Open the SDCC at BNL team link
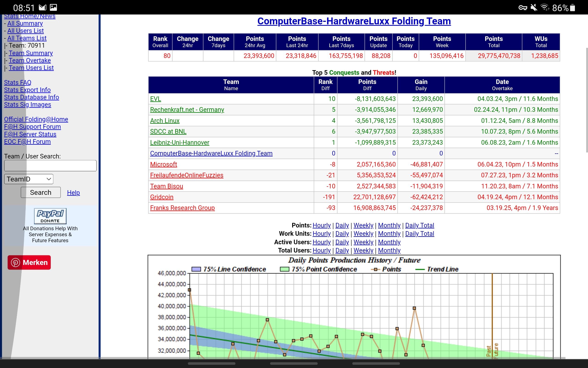Viewport: 588px width, 368px height. click(168, 131)
